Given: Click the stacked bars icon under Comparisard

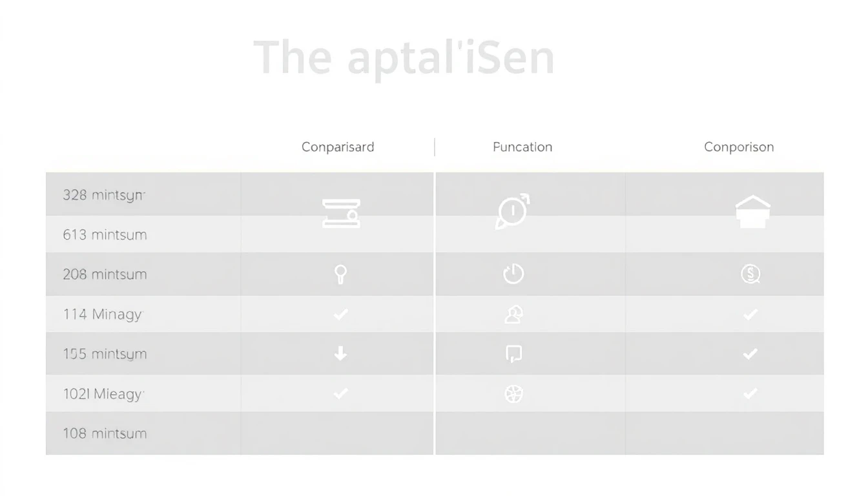Looking at the screenshot, I should (341, 213).
